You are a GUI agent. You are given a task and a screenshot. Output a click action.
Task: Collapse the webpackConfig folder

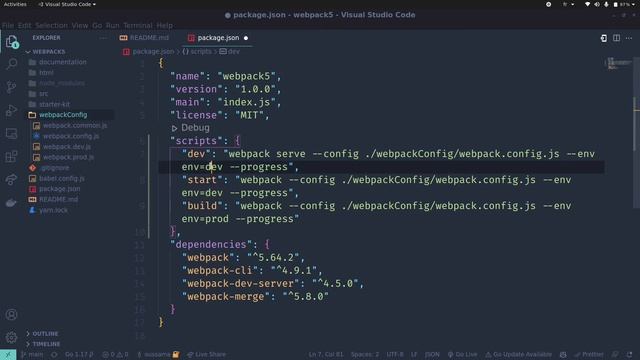(x=58, y=115)
